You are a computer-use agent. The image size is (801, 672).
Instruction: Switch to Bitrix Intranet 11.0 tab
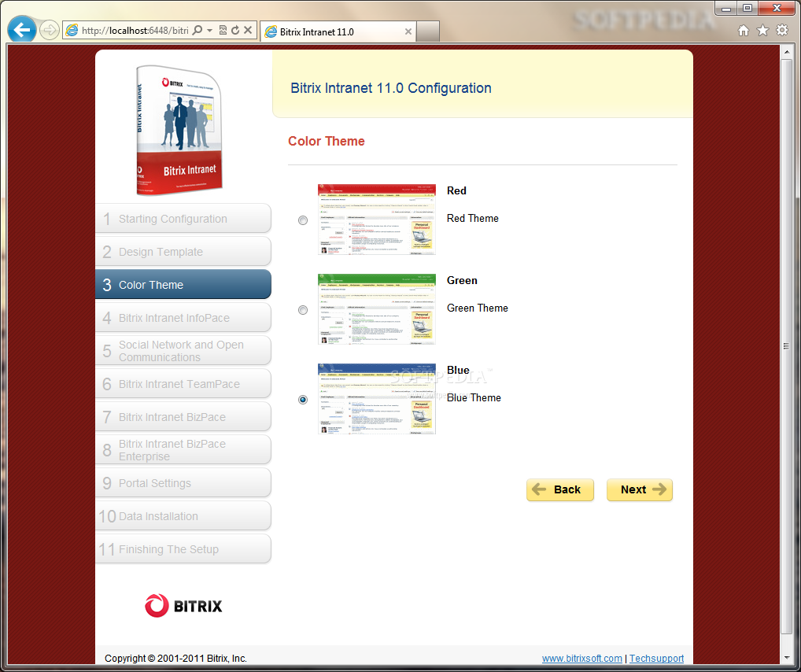pos(338,31)
